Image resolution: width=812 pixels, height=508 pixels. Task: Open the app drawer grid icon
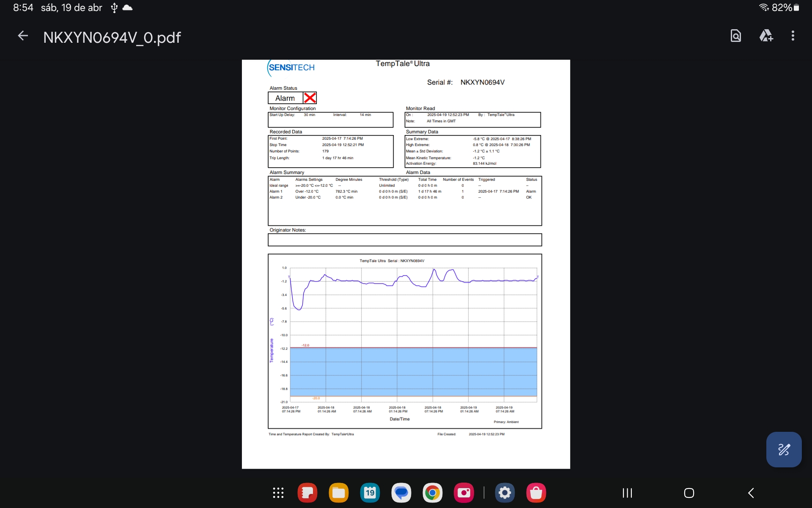(x=278, y=493)
